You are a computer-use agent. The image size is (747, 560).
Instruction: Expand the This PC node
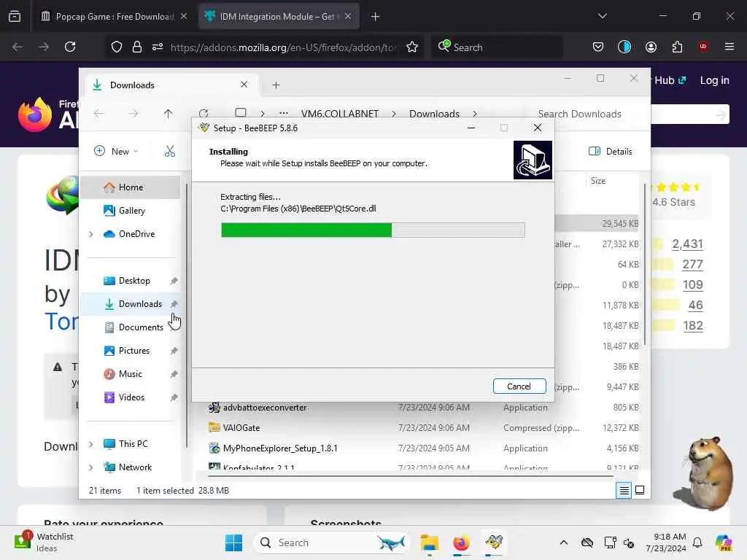click(x=91, y=444)
